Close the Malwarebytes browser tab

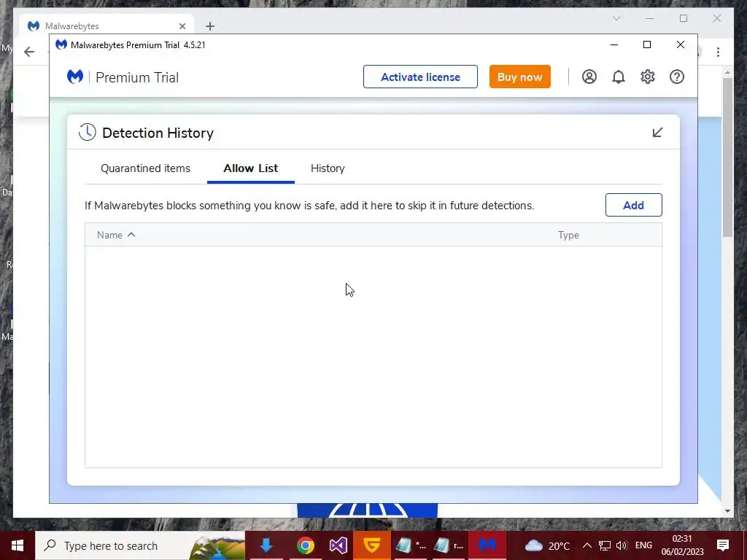(x=182, y=26)
